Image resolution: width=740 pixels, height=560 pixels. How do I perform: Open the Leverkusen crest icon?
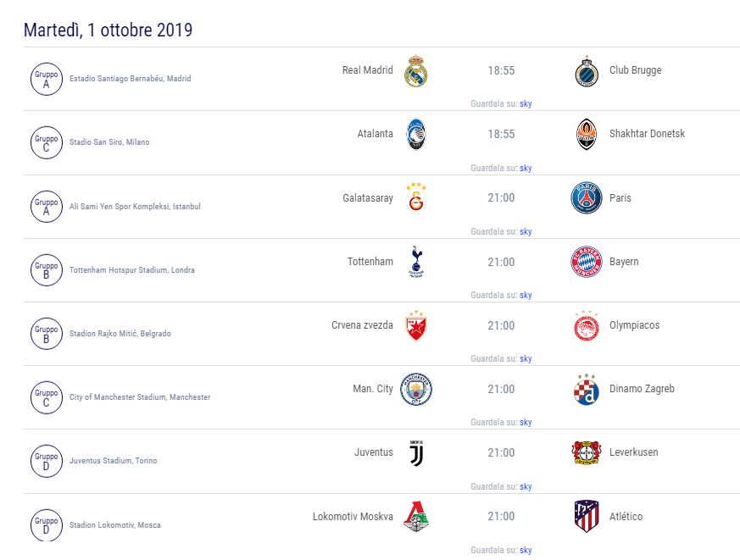click(587, 452)
